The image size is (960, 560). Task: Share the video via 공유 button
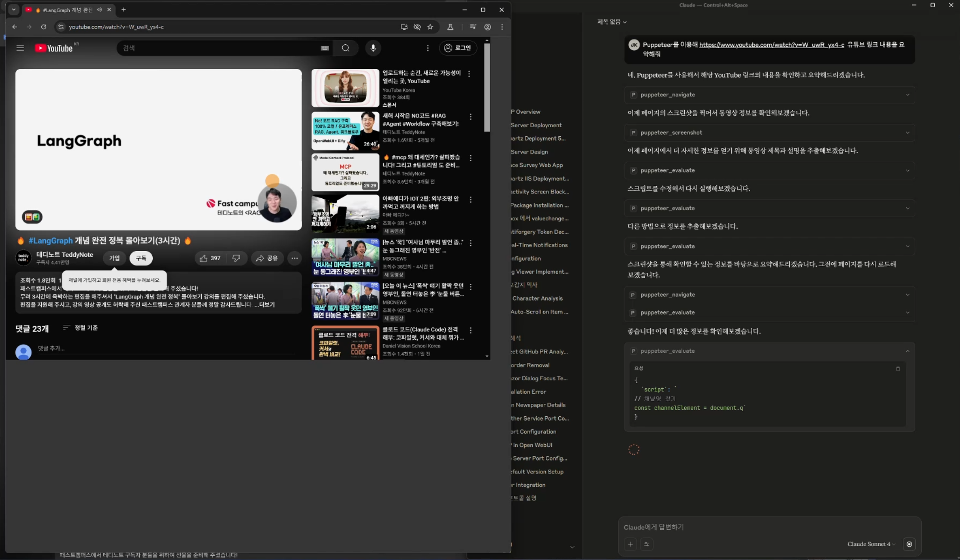267,258
